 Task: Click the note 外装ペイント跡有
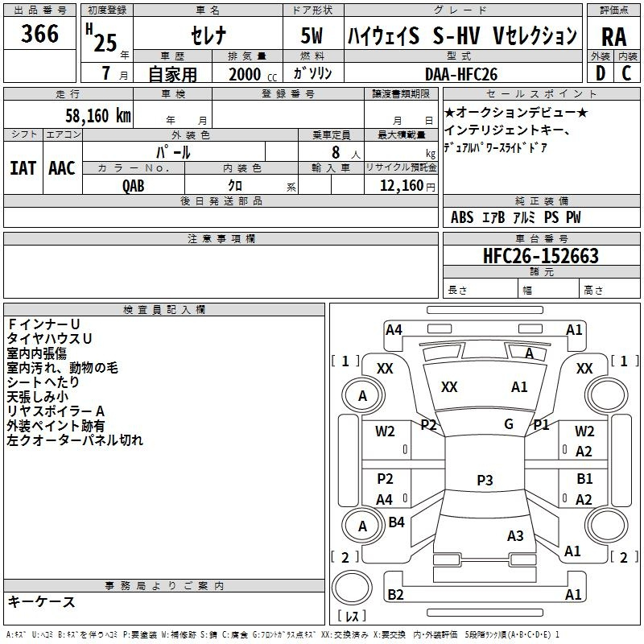click(56, 426)
